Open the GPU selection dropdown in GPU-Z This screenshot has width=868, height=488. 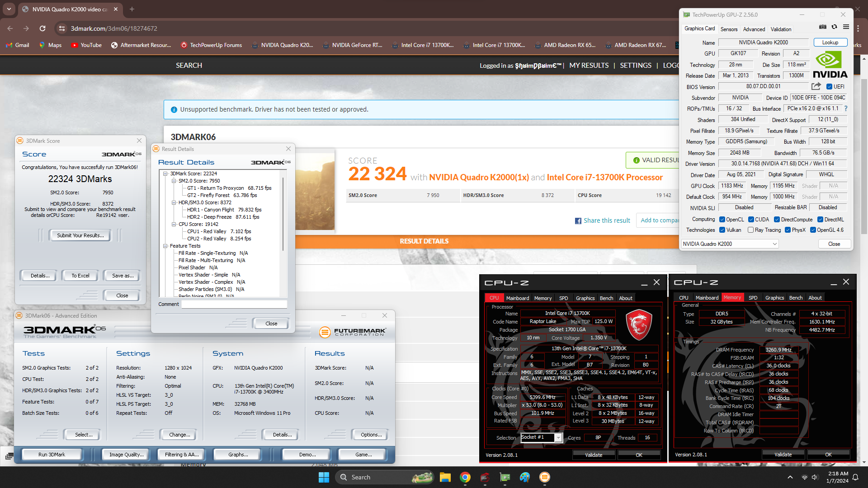coord(730,244)
